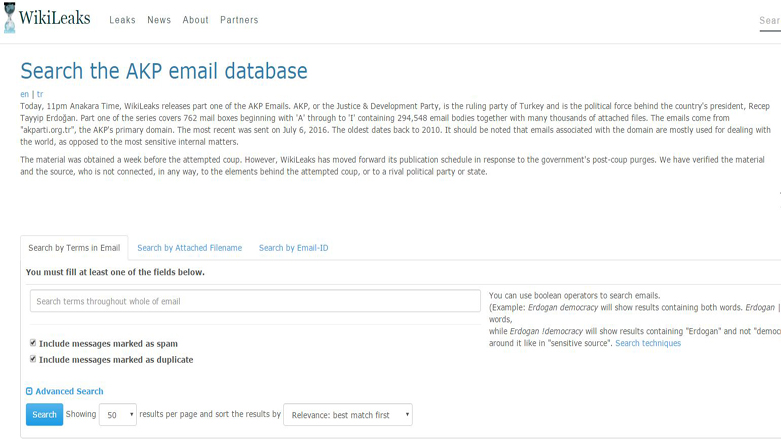Click the blue Search button
The height and width of the screenshot is (439, 781).
pos(44,415)
